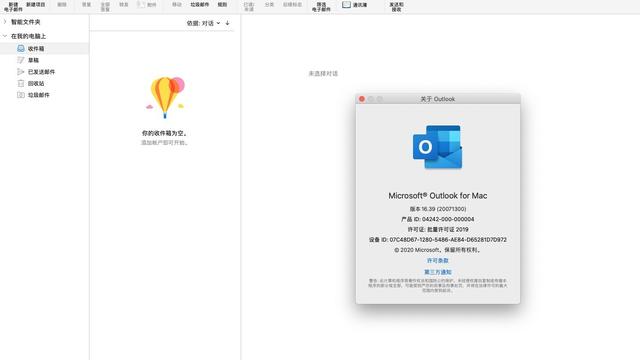
Task: Click the Reply (答复) toolbar item
Action: pos(86,4)
